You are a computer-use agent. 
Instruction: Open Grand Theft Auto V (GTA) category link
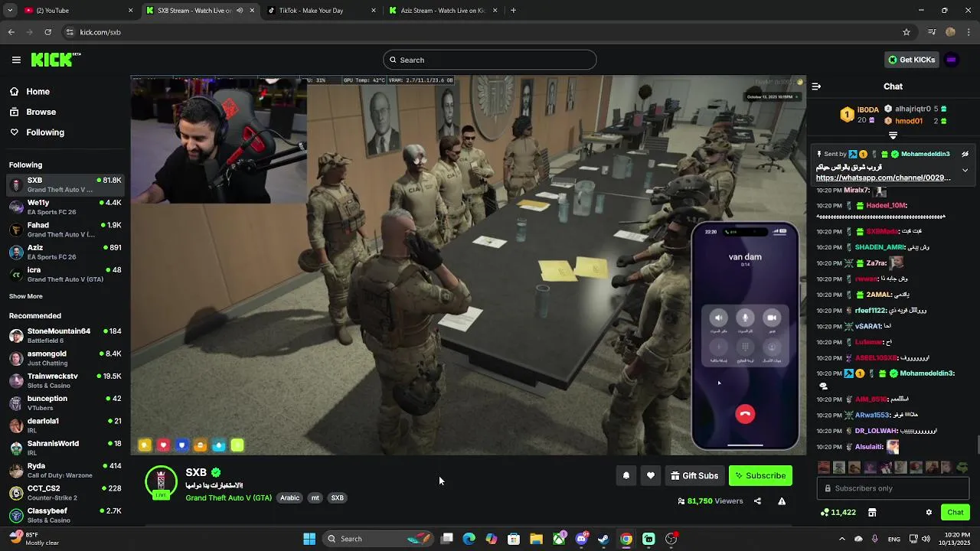point(228,497)
